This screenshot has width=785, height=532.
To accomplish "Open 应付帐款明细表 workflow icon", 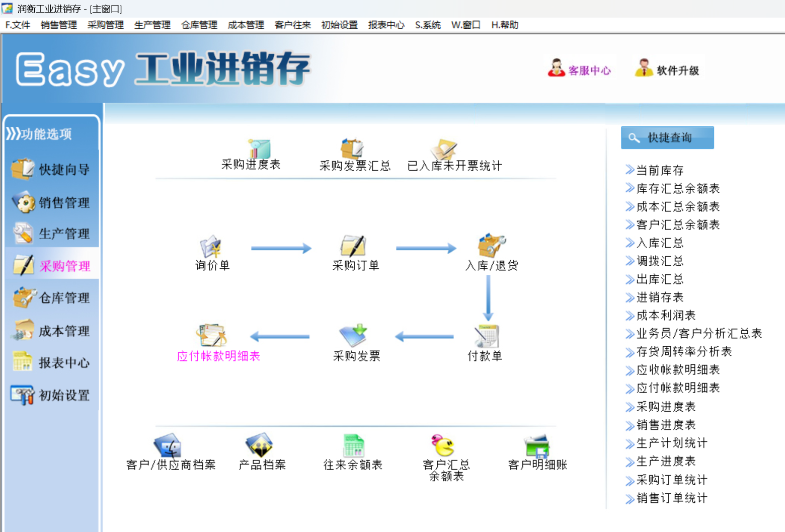I will point(211,336).
